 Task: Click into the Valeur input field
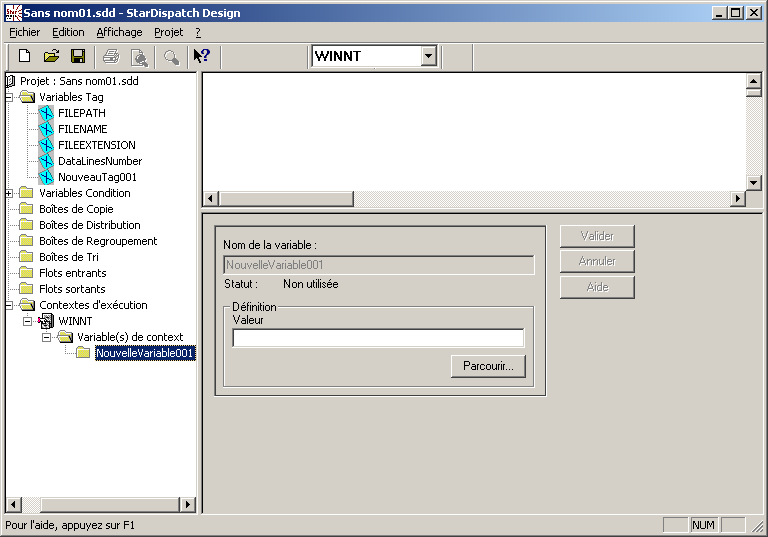tap(378, 338)
